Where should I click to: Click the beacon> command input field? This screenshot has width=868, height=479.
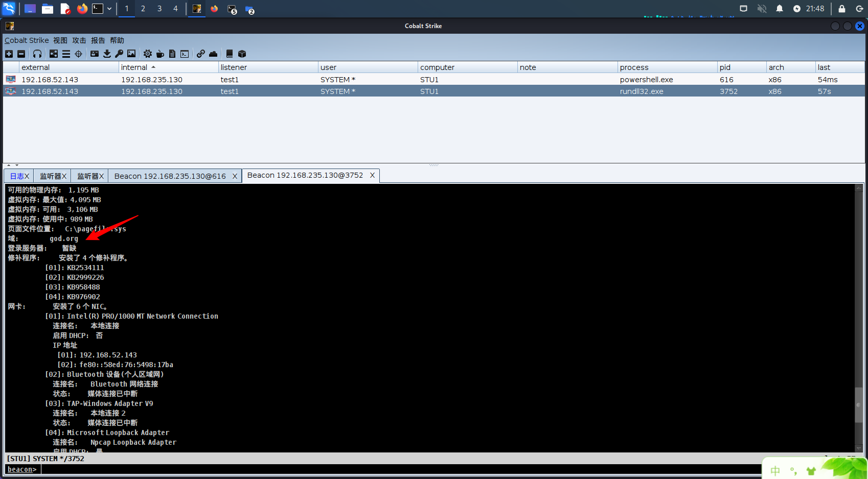click(x=401, y=469)
